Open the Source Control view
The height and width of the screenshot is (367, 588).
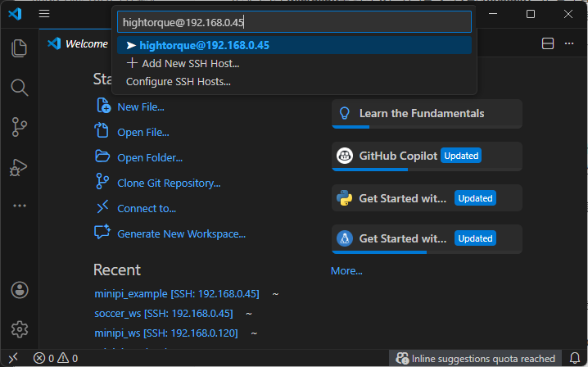coord(19,127)
